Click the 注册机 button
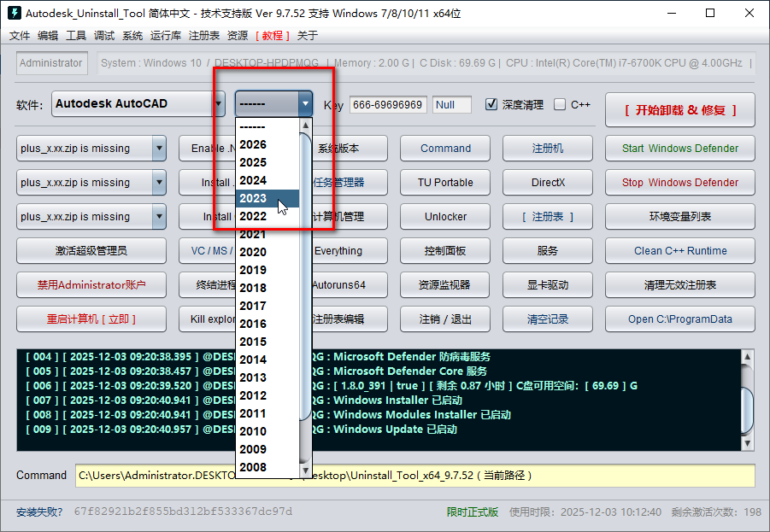 click(x=548, y=149)
